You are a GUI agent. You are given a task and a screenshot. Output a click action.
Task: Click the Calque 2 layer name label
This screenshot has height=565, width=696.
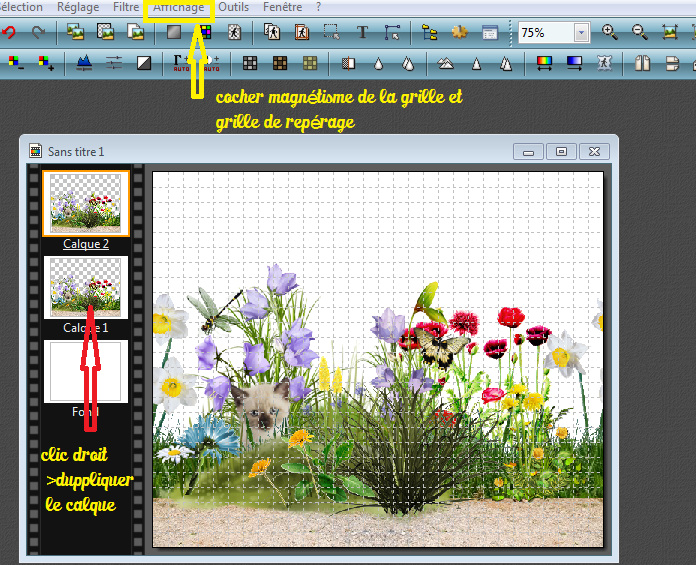(86, 244)
